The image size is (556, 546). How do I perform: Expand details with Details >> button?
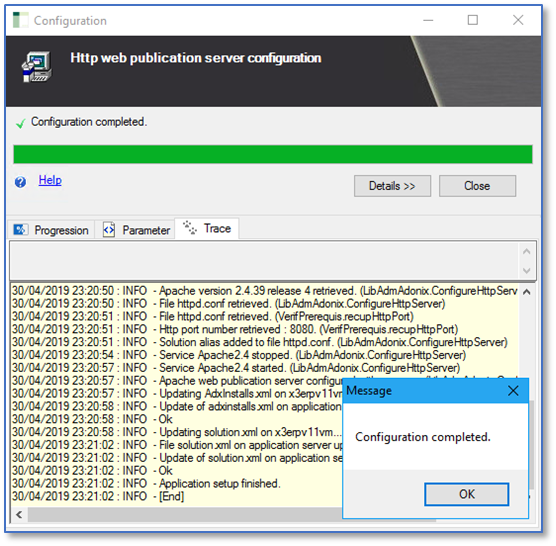(392, 185)
